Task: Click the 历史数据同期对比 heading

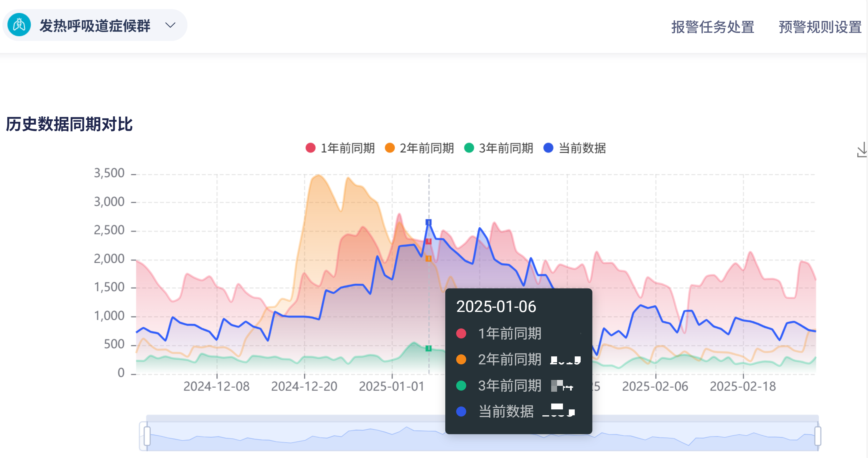Action: 70,124
